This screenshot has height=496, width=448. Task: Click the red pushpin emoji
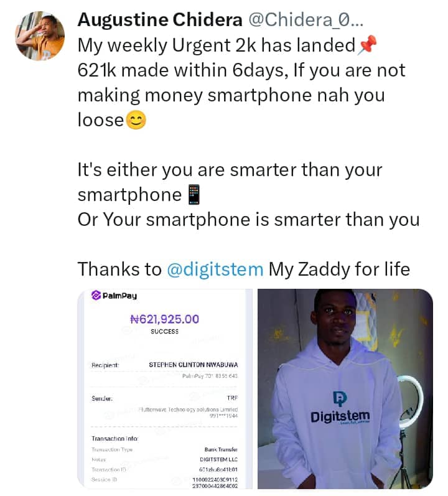pos(367,45)
